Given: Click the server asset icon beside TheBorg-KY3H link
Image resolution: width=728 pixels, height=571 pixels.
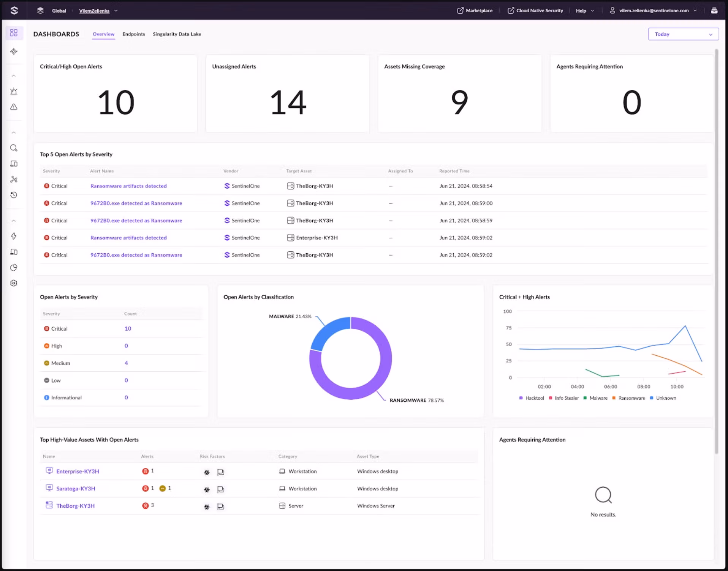Looking at the screenshot, I should (49, 505).
